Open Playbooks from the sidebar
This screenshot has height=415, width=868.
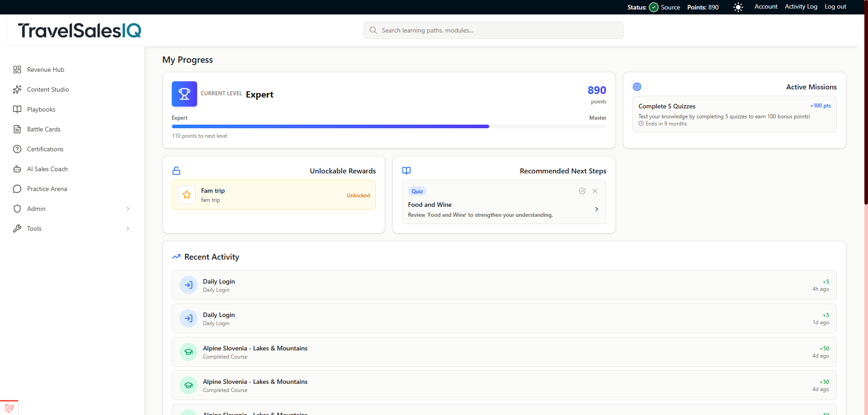coord(42,109)
